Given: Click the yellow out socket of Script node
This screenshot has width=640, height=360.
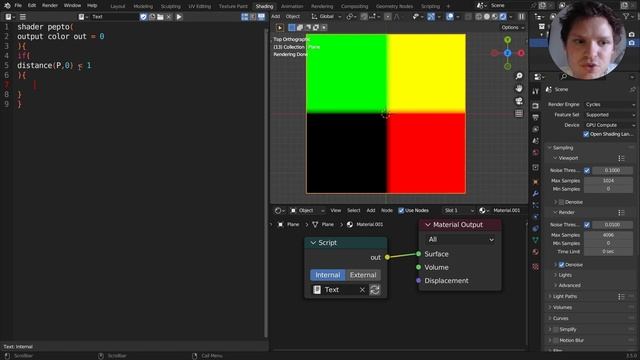Looking at the screenshot, I should coord(387,257).
